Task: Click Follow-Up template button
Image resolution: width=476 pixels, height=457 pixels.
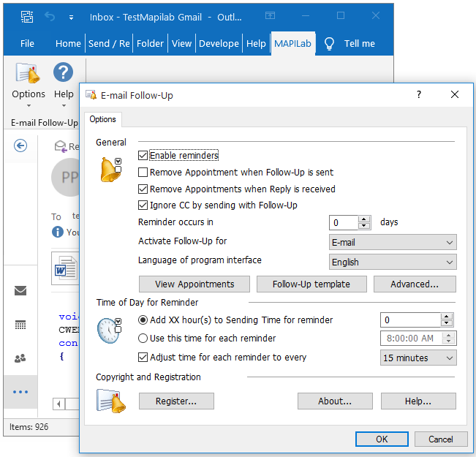Action: (x=311, y=284)
